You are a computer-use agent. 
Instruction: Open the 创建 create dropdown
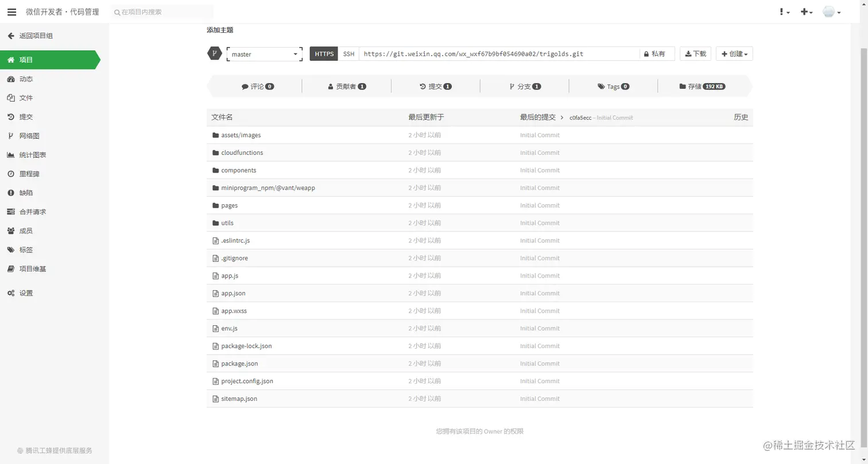734,54
